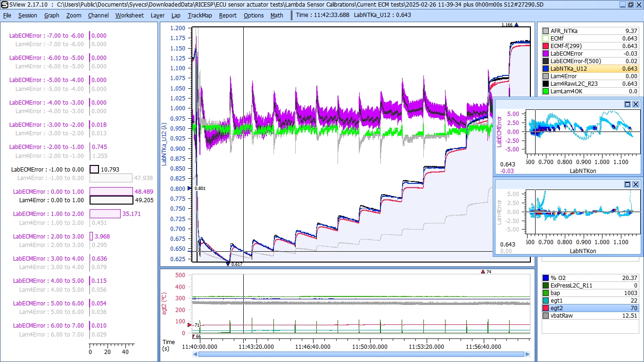Image resolution: width=644 pixels, height=362 pixels.
Task: Click the green LamLam4OK color swatch
Action: click(546, 91)
